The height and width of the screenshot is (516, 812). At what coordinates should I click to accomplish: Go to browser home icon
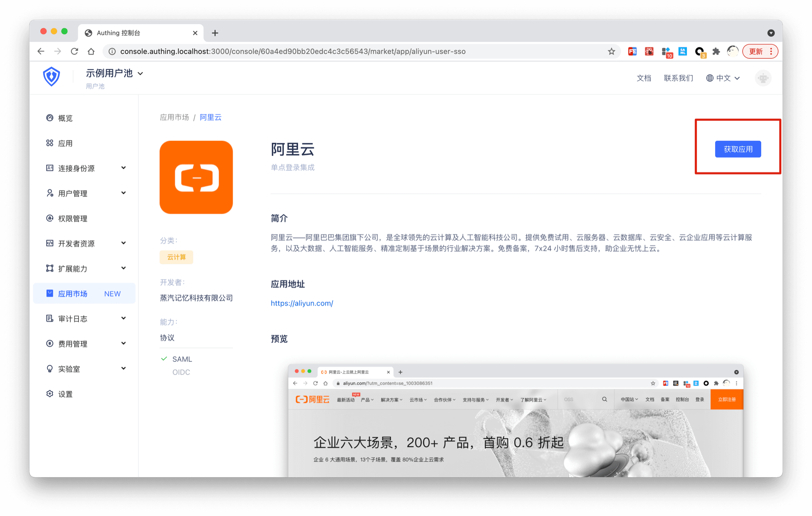[91, 52]
